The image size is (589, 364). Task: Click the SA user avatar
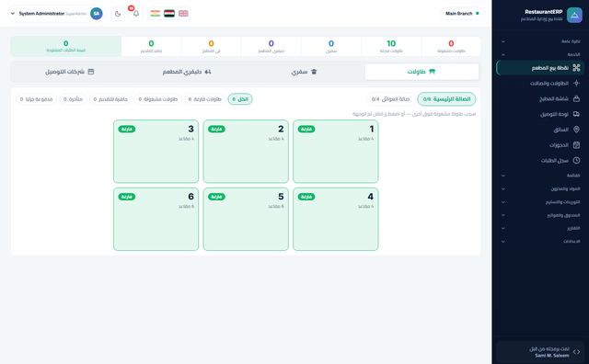tap(97, 14)
